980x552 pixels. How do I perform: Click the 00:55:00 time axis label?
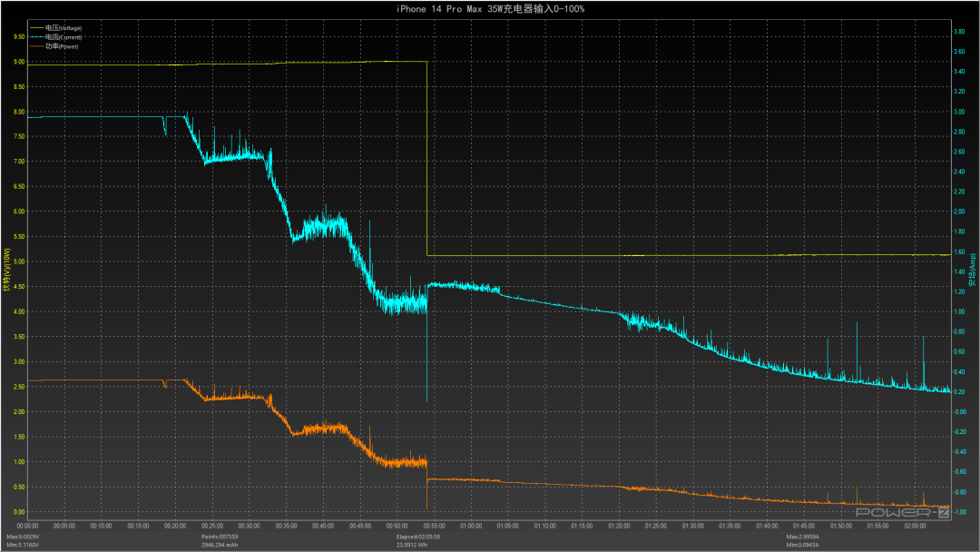435,527
